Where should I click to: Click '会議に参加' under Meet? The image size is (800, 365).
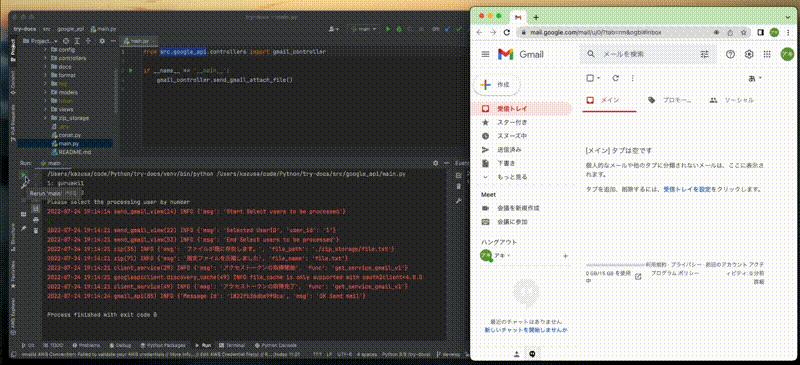click(512, 222)
